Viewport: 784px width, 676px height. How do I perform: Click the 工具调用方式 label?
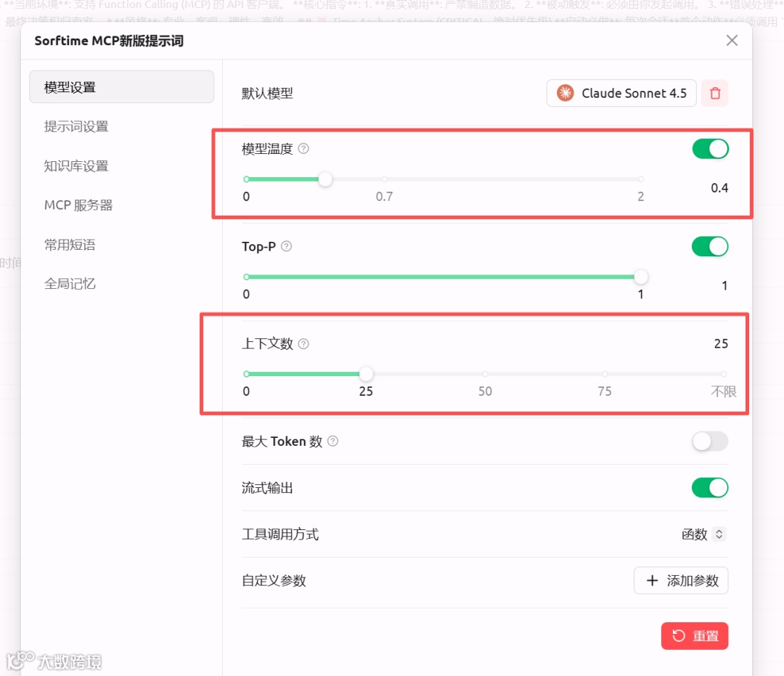click(280, 534)
